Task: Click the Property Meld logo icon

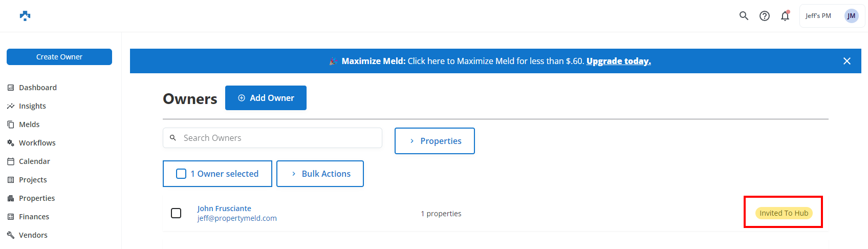Action: click(25, 16)
